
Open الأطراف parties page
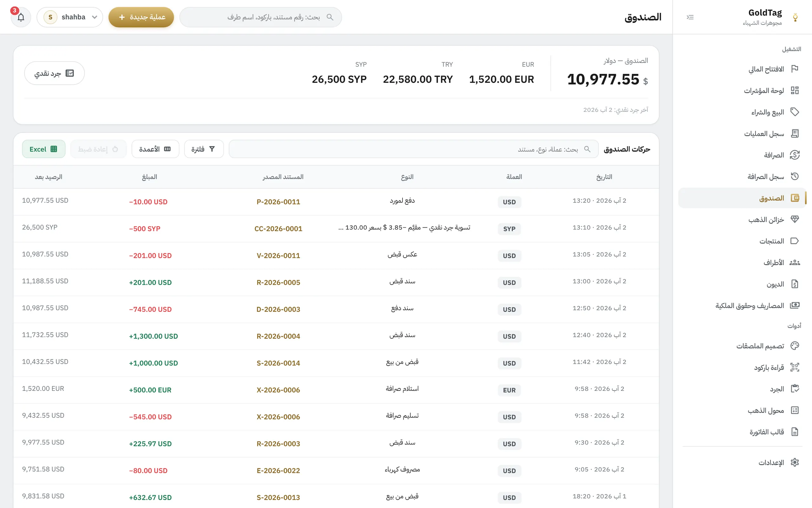(x=742, y=262)
